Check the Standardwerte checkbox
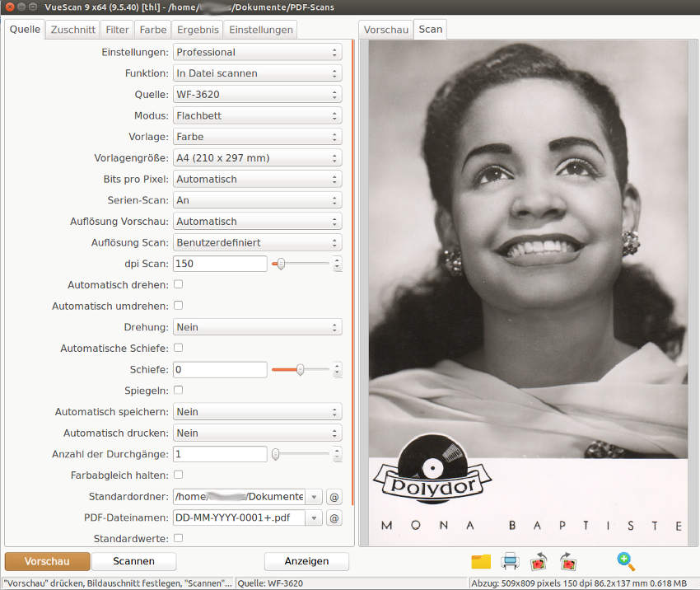 coord(178,538)
